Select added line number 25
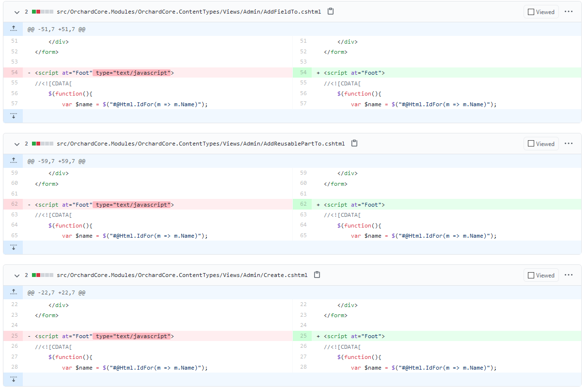 tap(302, 336)
